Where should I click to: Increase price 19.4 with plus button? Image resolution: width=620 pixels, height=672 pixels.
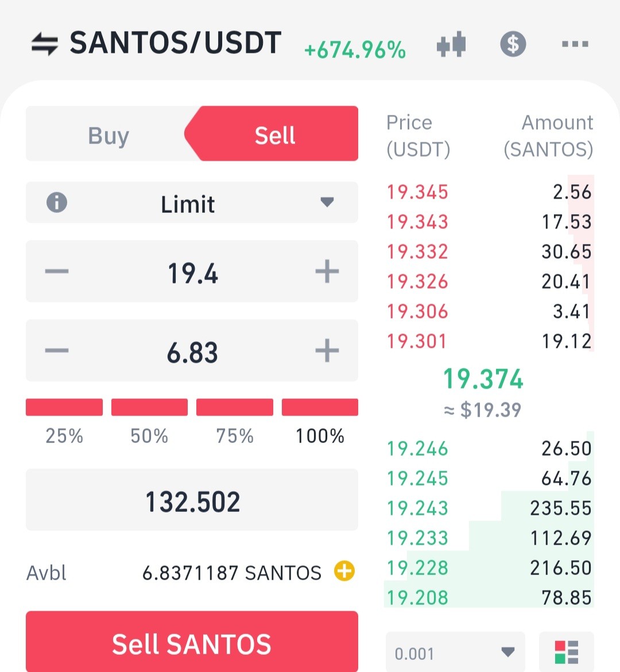point(327,271)
